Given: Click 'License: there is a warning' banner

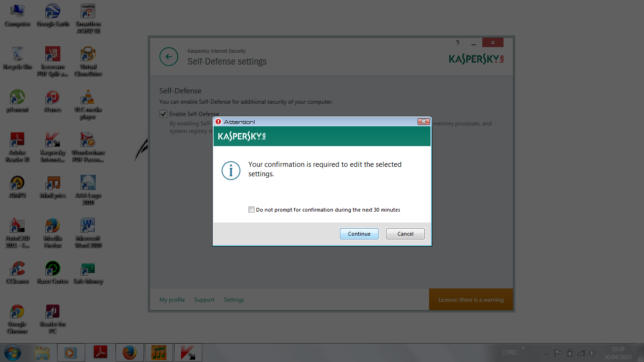Looking at the screenshot, I should (x=471, y=299).
